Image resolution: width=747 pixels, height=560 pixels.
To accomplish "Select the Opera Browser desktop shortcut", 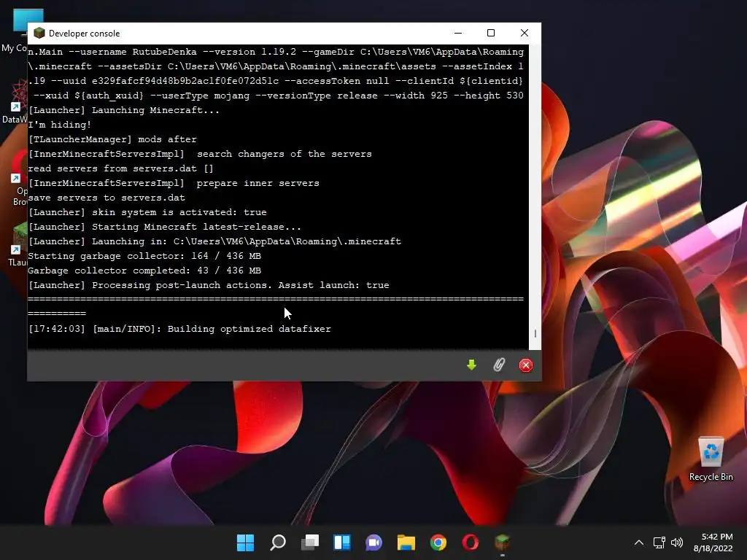I will click(x=19, y=179).
